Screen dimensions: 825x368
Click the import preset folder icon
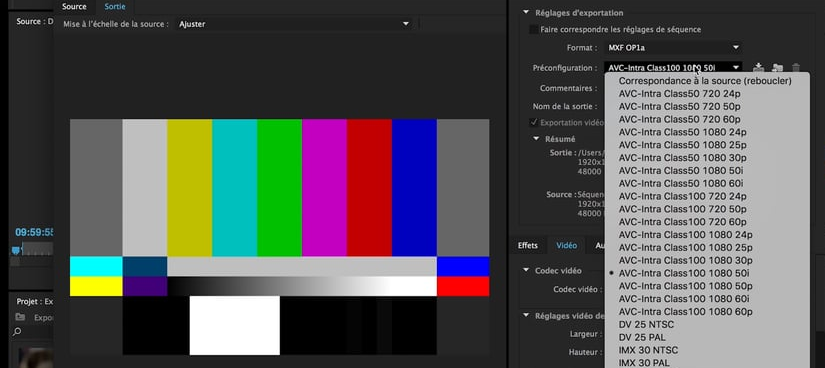(777, 67)
